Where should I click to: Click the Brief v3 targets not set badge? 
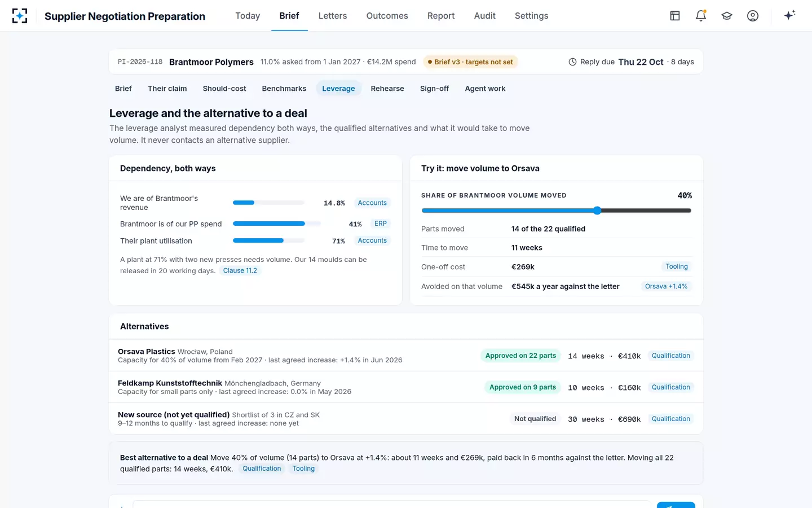tap(470, 62)
